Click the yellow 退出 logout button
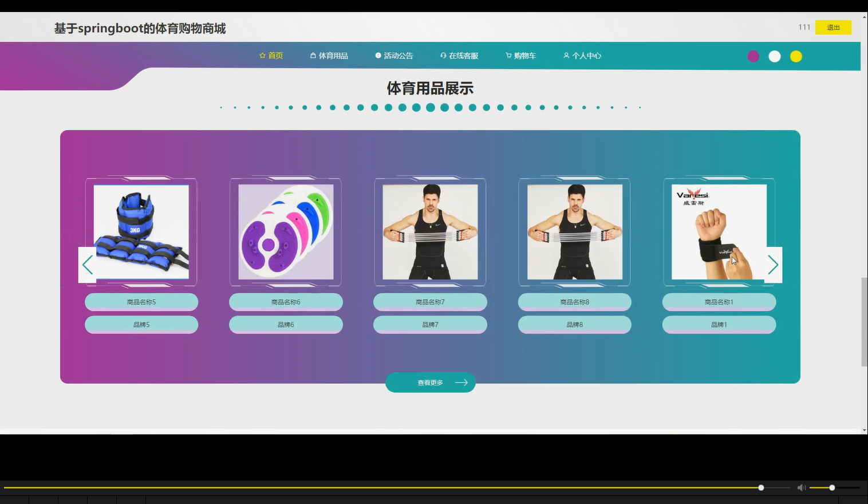Screen dimensions: 868x504 (x=833, y=27)
